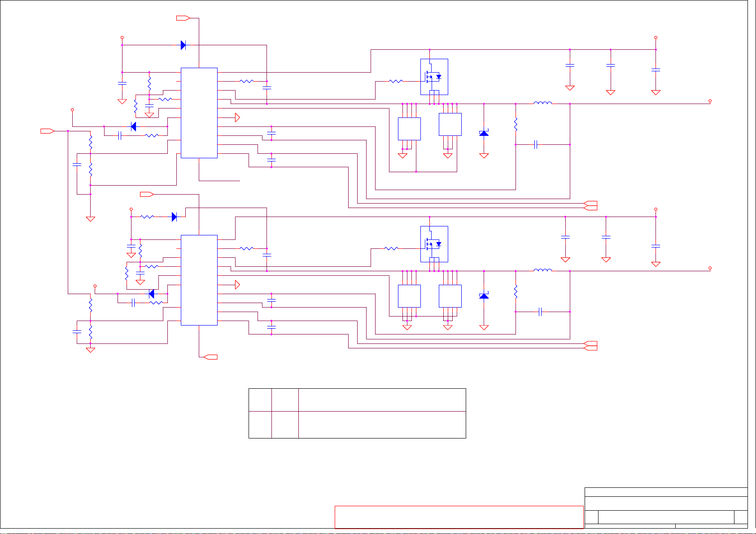Click the diode beside the resistor above lower IC

[175, 217]
